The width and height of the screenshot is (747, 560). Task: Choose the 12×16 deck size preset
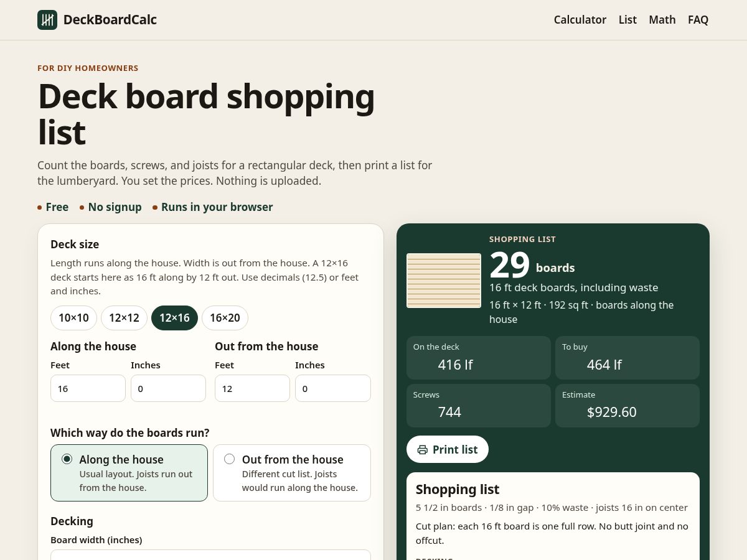click(174, 318)
